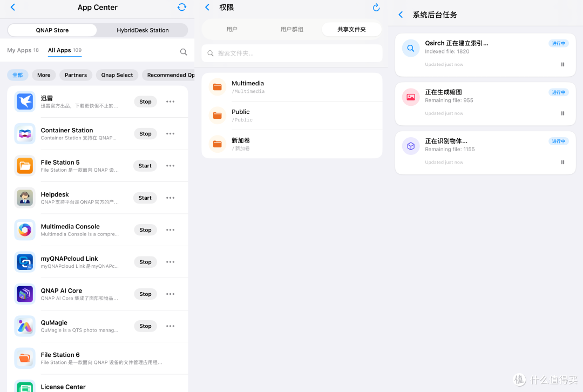Select the More category filter
This screenshot has height=392, width=583.
(x=44, y=75)
